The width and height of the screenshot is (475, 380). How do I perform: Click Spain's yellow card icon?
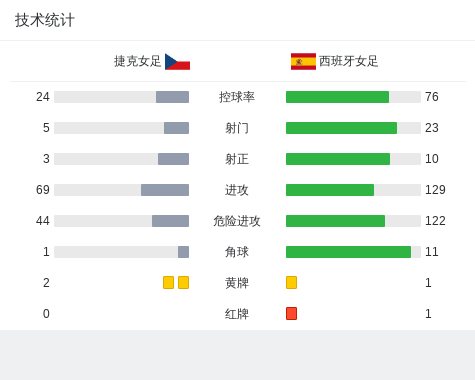[x=291, y=283]
